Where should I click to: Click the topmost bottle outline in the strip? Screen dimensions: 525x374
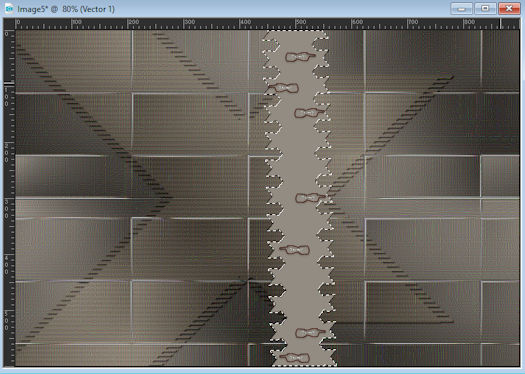point(300,57)
